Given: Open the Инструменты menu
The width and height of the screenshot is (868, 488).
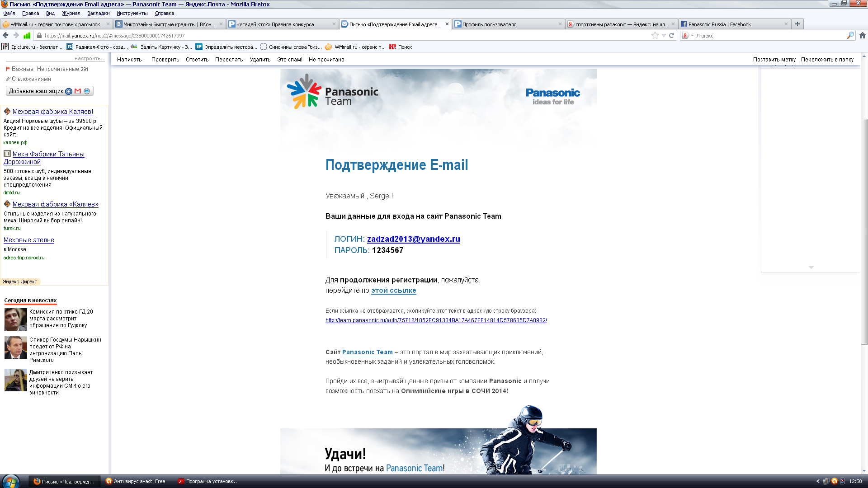Looking at the screenshot, I should point(132,13).
